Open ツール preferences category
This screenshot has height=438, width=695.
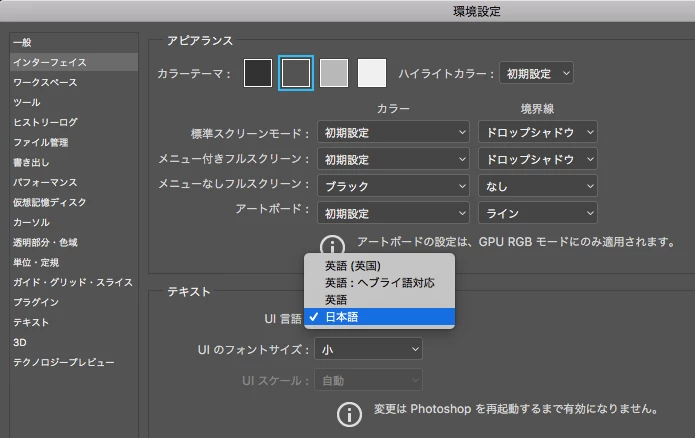click(x=74, y=102)
